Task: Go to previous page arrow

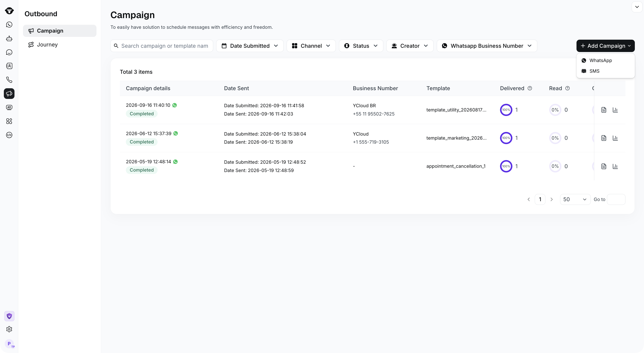Action: click(x=529, y=199)
